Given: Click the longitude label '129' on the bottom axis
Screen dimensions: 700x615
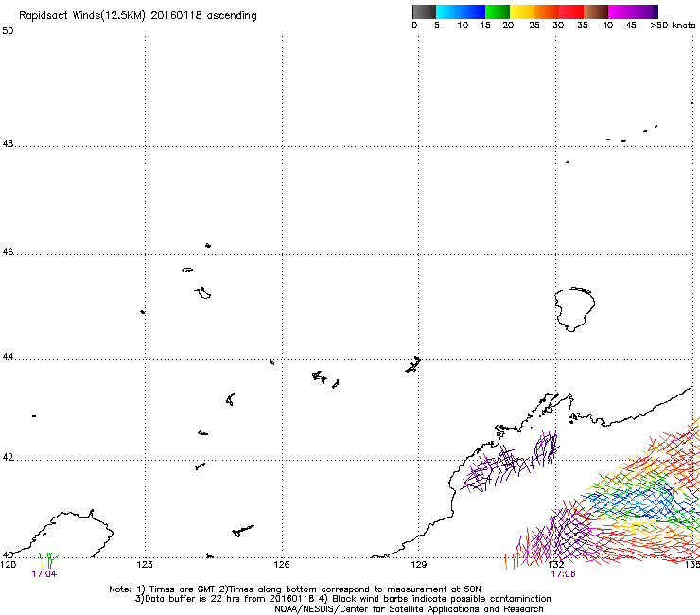Looking at the screenshot, I should 418,565.
